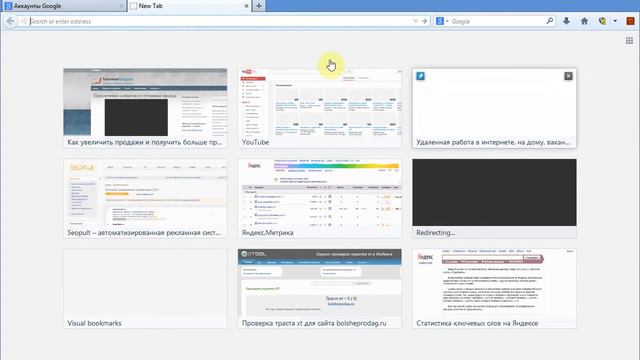Open the downloads arrow icon
Viewport: 640px width, 360px height.
tap(567, 21)
